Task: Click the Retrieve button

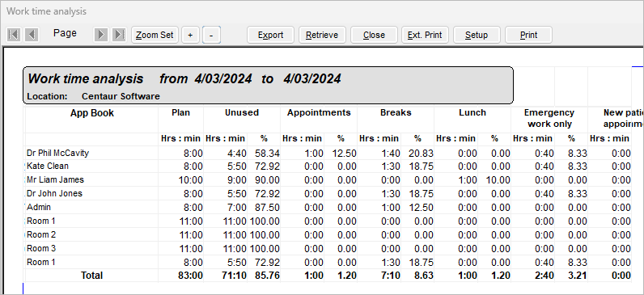Action: [x=322, y=35]
